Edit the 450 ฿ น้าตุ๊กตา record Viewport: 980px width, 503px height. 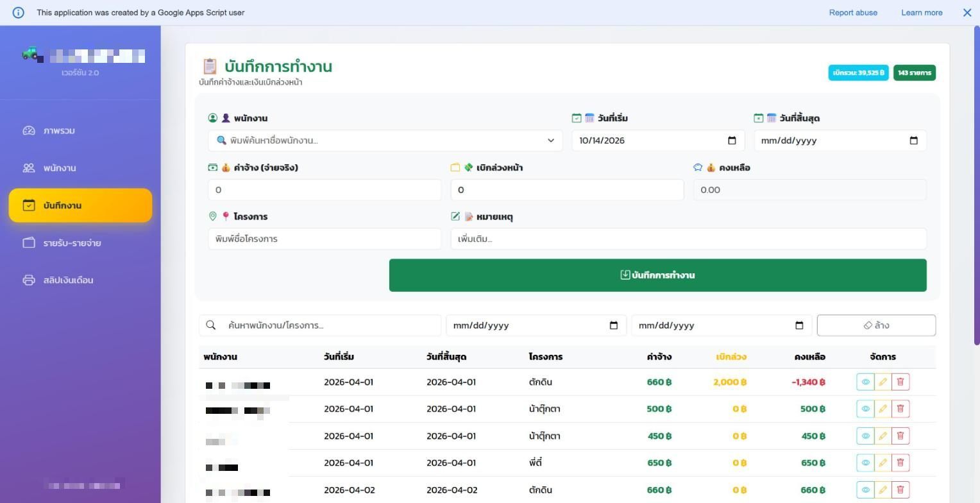pos(883,436)
